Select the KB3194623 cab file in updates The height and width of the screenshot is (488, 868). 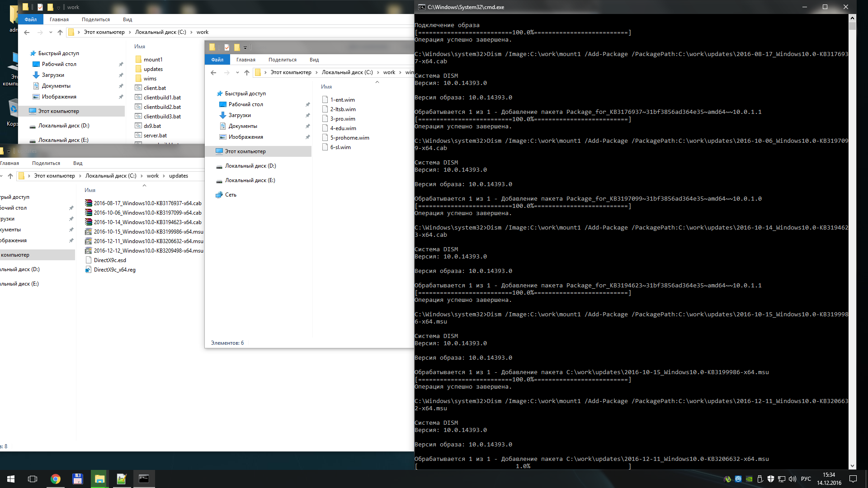pyautogui.click(x=143, y=222)
